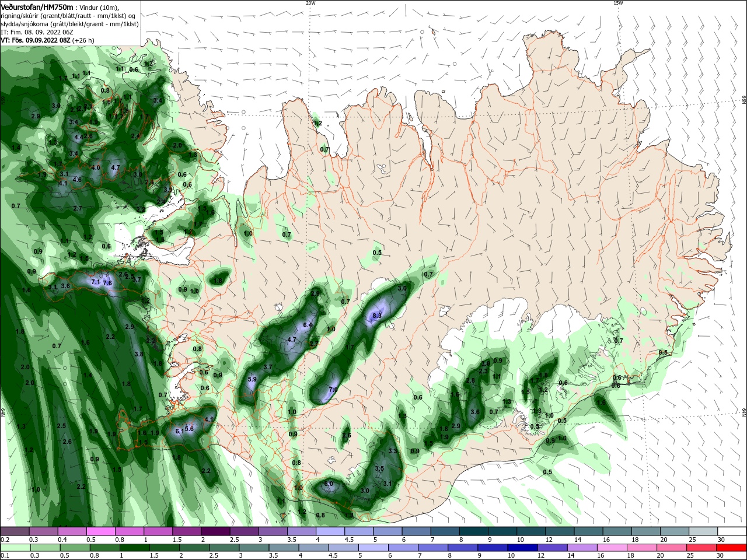
Task: Click the red above-30 swatch in rain legend
Action: click(732, 548)
